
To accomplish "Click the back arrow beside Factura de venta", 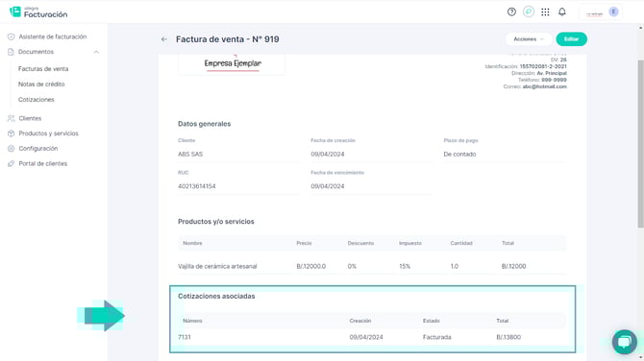I will click(x=163, y=39).
